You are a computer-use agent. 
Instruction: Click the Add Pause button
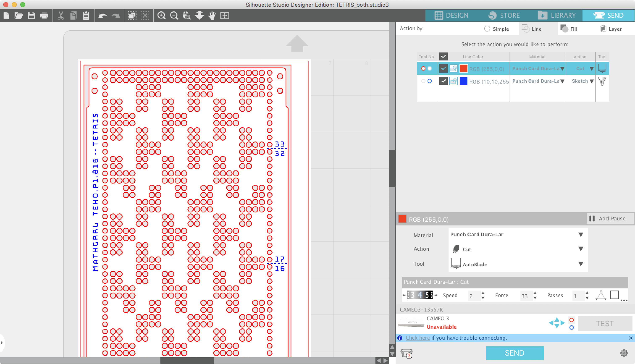[610, 219]
